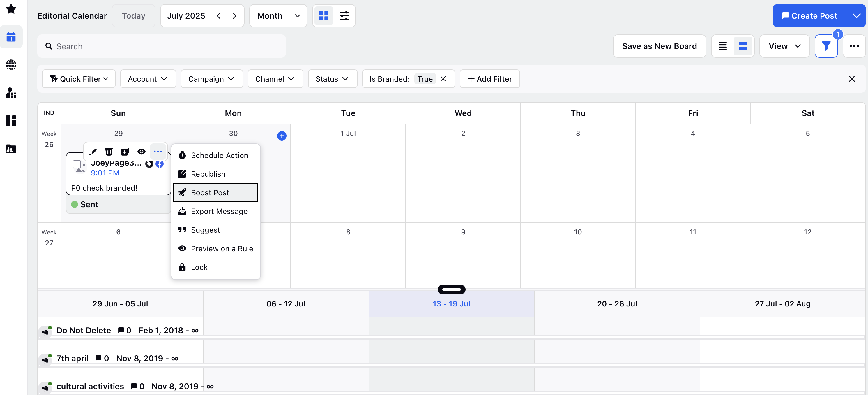Open calendar display settings sliders icon
The image size is (868, 395).
pos(344,16)
